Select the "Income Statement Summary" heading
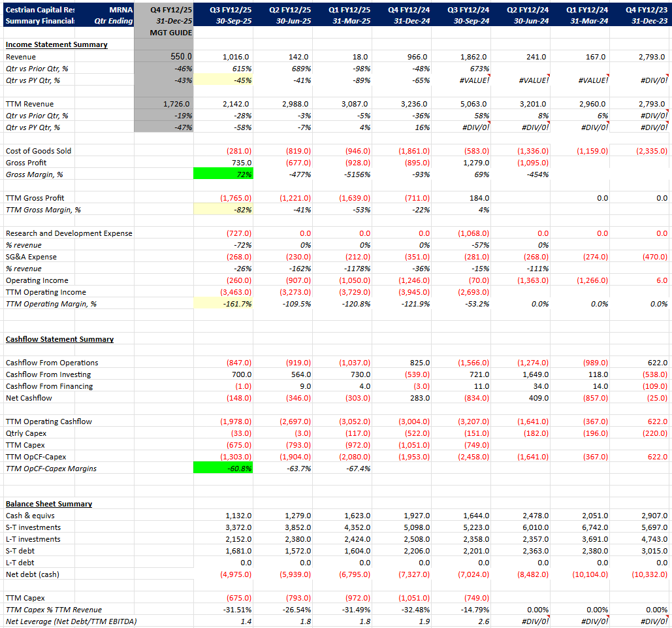Viewport: 672px width, 628px height. [57, 44]
